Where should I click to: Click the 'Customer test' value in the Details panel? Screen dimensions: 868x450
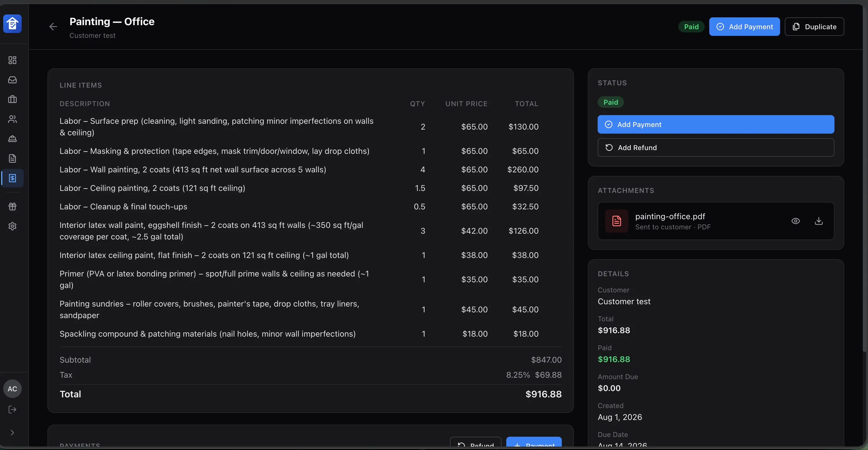624,301
